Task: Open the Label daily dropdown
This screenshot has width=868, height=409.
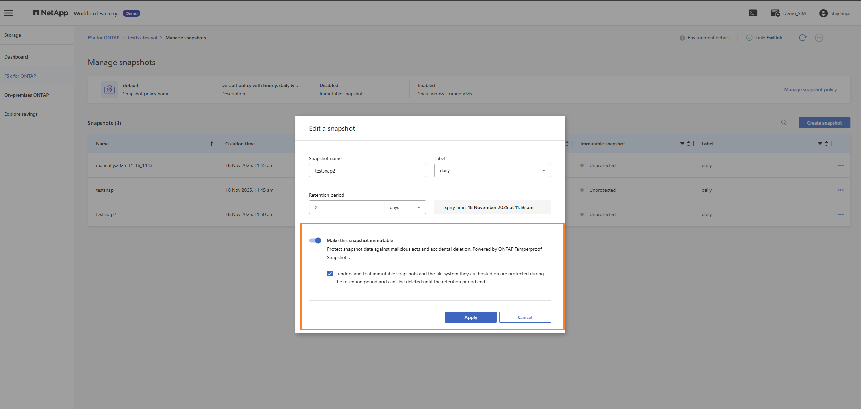Action: point(492,170)
